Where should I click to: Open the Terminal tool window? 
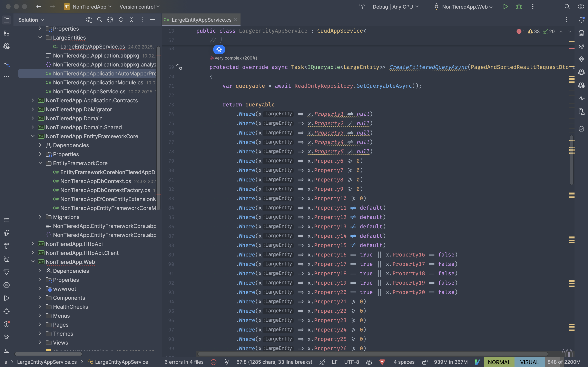click(x=7, y=350)
